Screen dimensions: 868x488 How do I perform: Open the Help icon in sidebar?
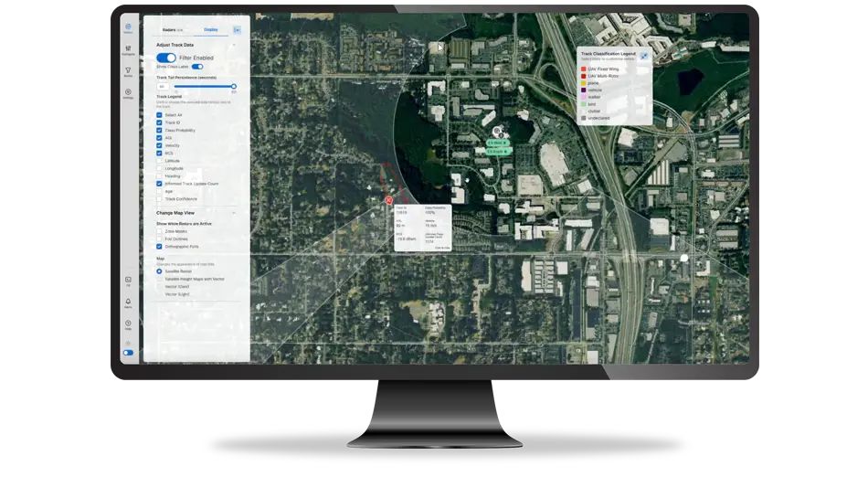pyautogui.click(x=128, y=324)
